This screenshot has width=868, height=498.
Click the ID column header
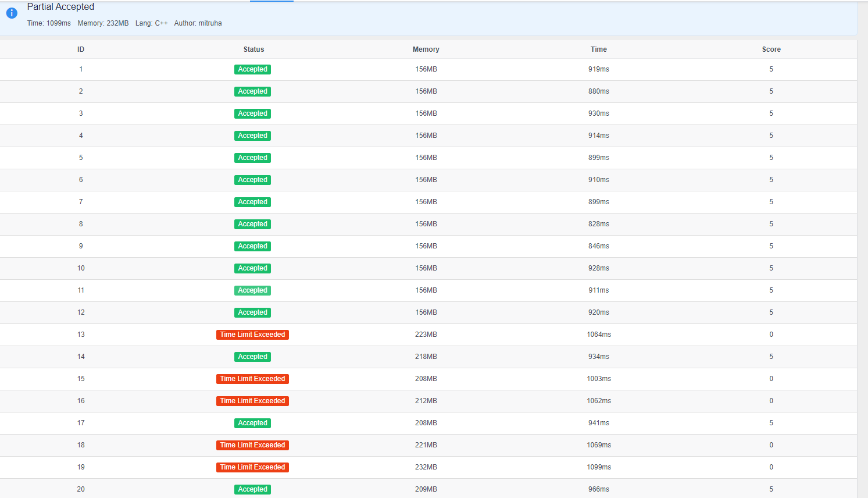click(81, 49)
